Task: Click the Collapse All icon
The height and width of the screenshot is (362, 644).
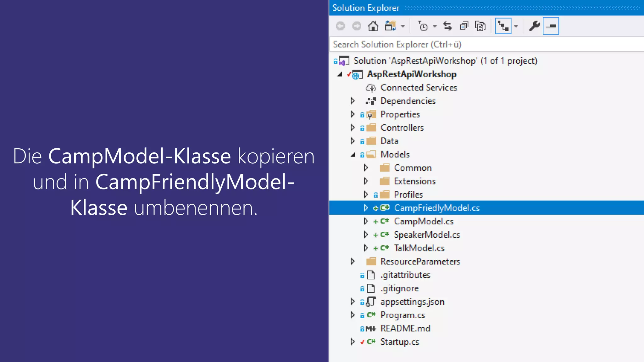Action: (x=464, y=26)
